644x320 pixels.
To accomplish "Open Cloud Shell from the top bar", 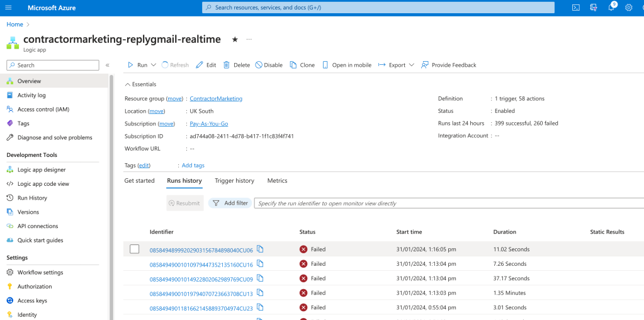I will [x=576, y=8].
